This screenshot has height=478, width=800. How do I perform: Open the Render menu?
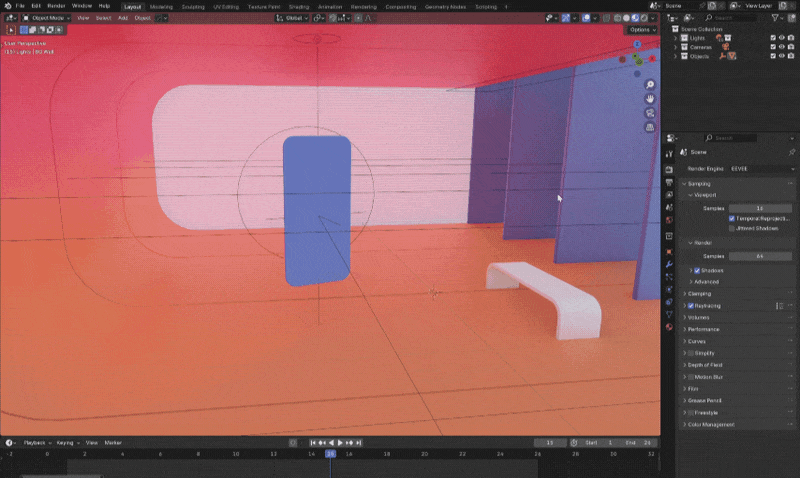click(x=56, y=6)
